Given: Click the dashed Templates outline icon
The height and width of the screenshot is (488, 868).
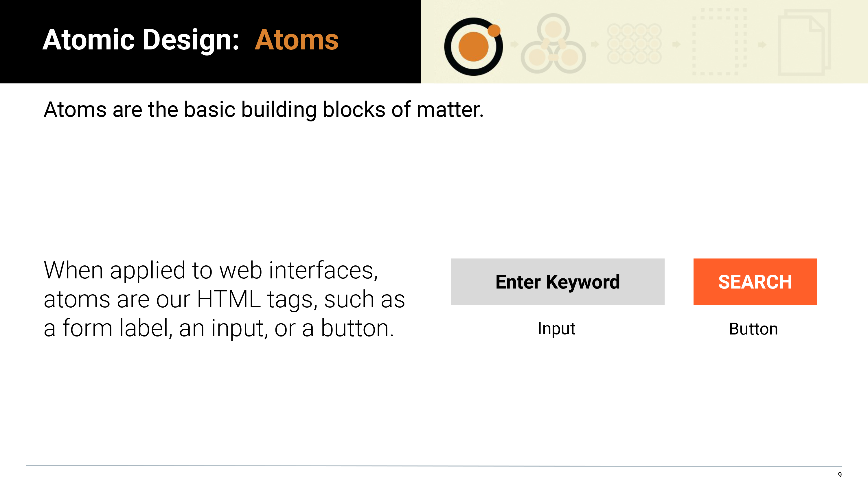Looking at the screenshot, I should click(x=719, y=42).
